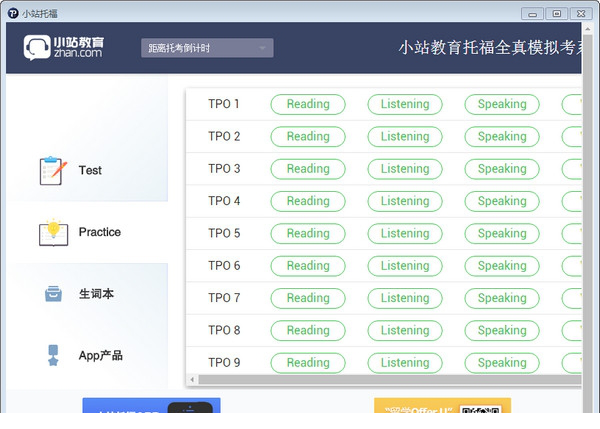The width and height of the screenshot is (600, 429).
Task: Start TPO 8 Listening
Action: (x=405, y=331)
